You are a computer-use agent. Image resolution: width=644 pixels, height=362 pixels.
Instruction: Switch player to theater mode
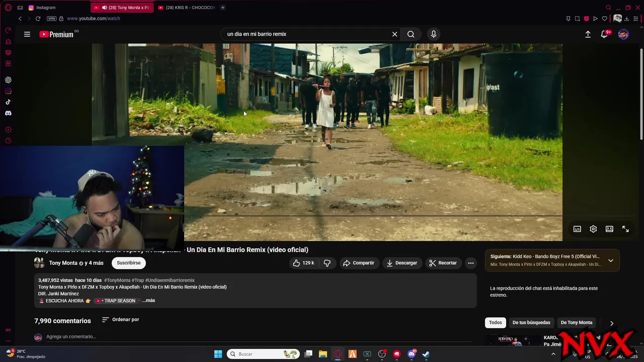coord(609,229)
